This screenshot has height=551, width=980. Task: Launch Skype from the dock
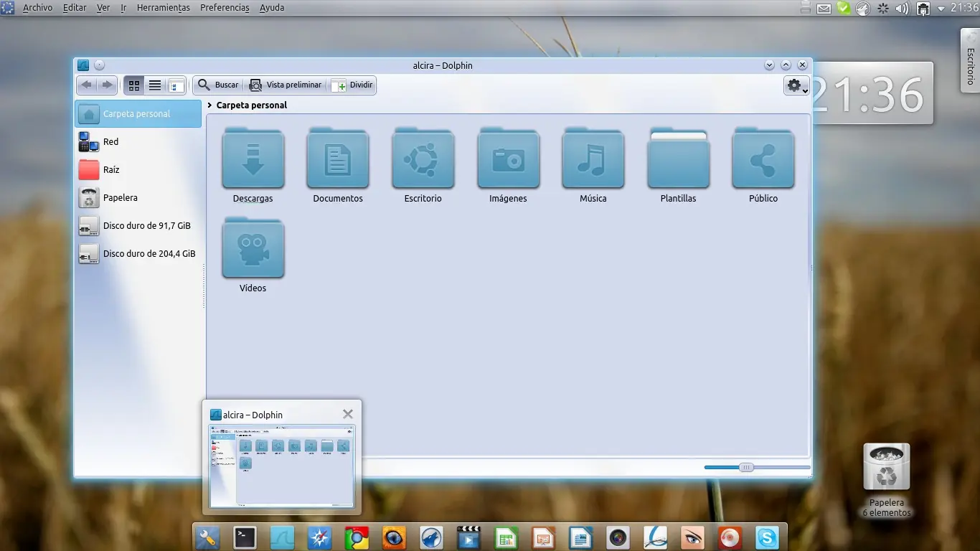[767, 537]
